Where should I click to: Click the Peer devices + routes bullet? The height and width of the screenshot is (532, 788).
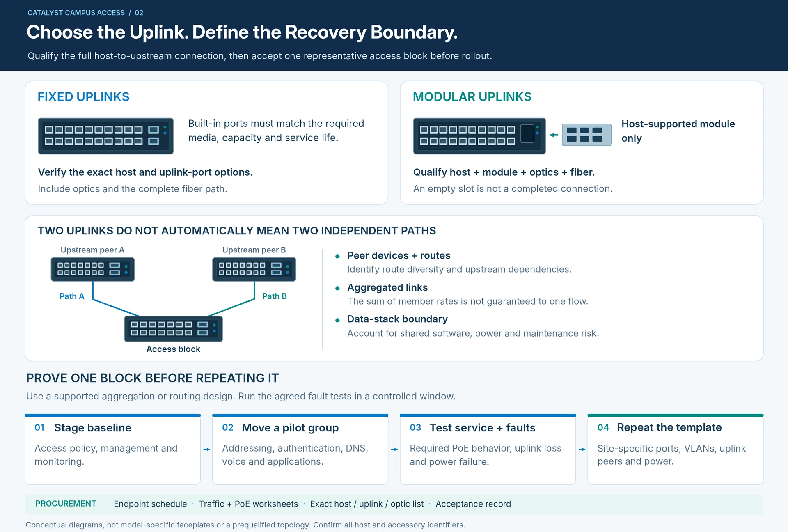pyautogui.click(x=399, y=255)
